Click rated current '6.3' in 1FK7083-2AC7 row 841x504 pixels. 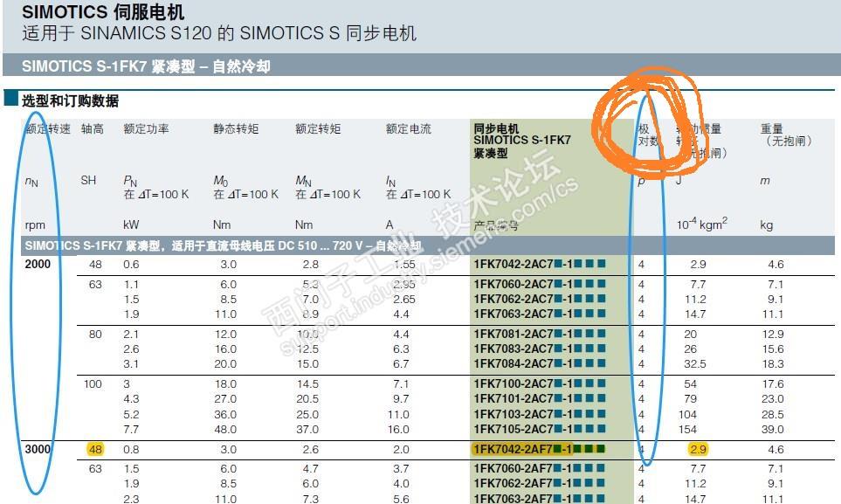[x=401, y=349]
